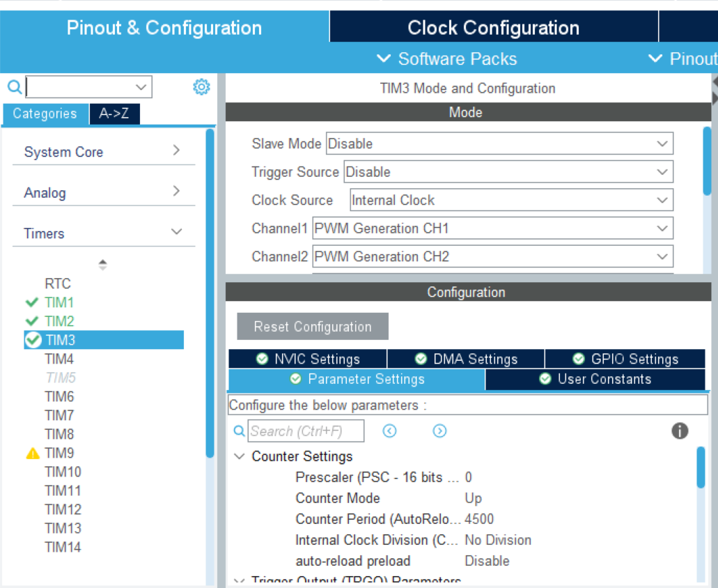
Task: Click the Reset Configuration button
Action: (x=312, y=326)
